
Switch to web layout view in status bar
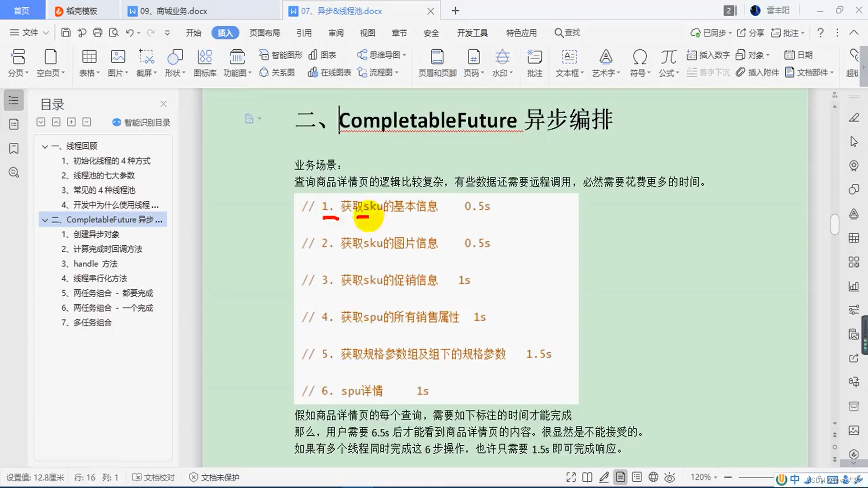point(653,477)
